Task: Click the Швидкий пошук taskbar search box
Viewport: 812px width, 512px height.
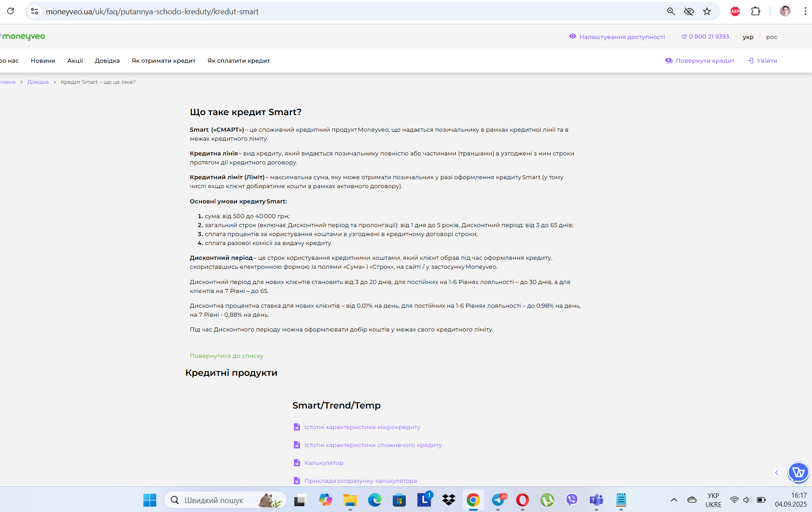Action: [225, 500]
